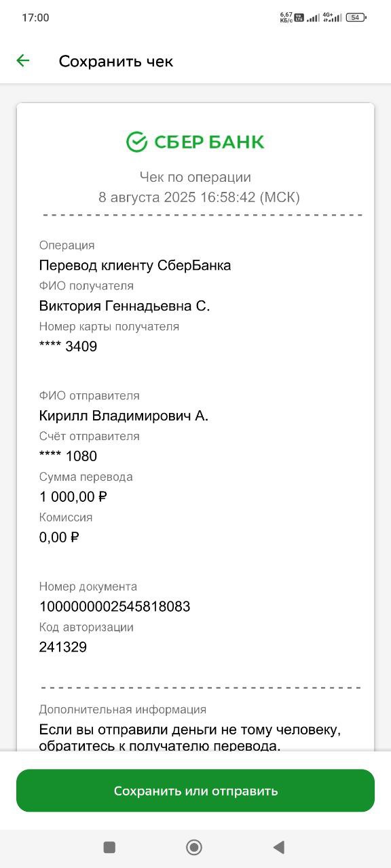
Task: Tap the recipient card number **** 3409
Action: pyautogui.click(x=68, y=347)
